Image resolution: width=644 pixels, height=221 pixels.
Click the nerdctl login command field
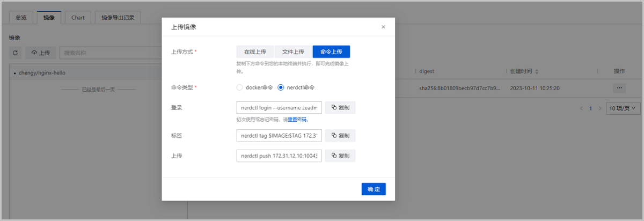pos(279,107)
